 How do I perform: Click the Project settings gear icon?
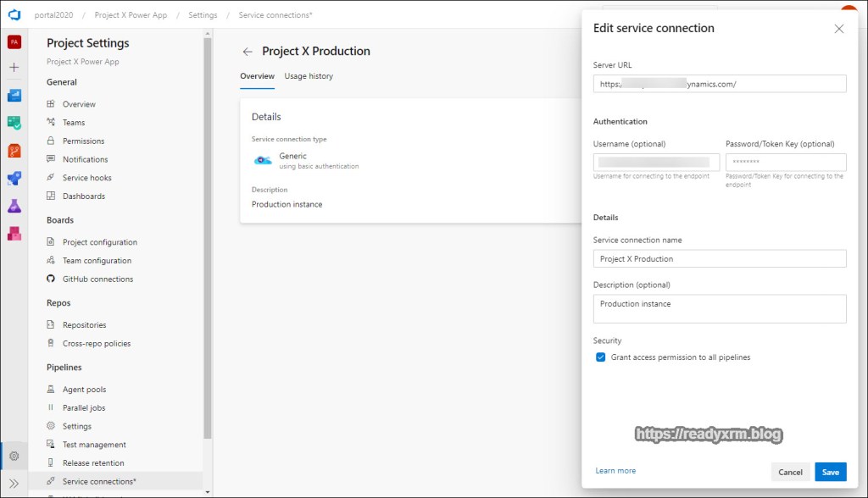[x=14, y=456]
